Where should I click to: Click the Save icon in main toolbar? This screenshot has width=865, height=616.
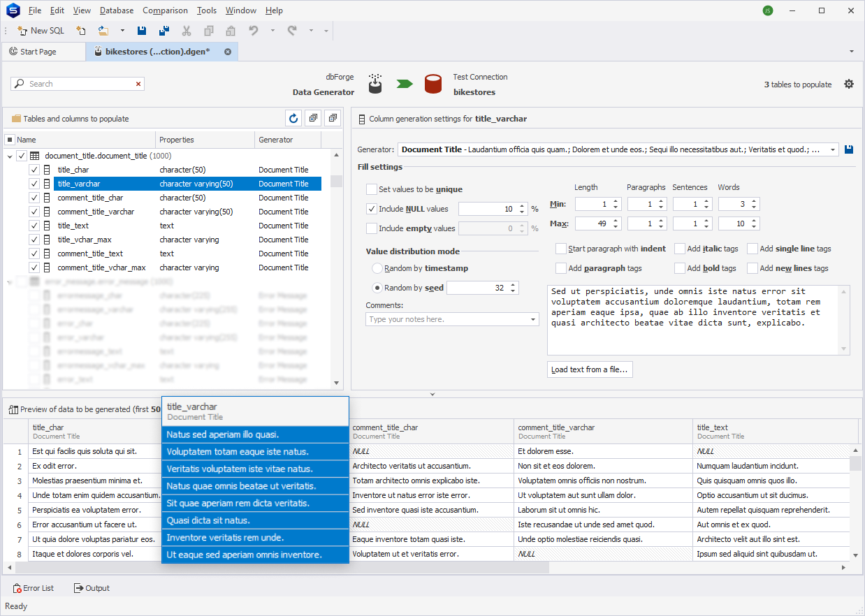[142, 31]
